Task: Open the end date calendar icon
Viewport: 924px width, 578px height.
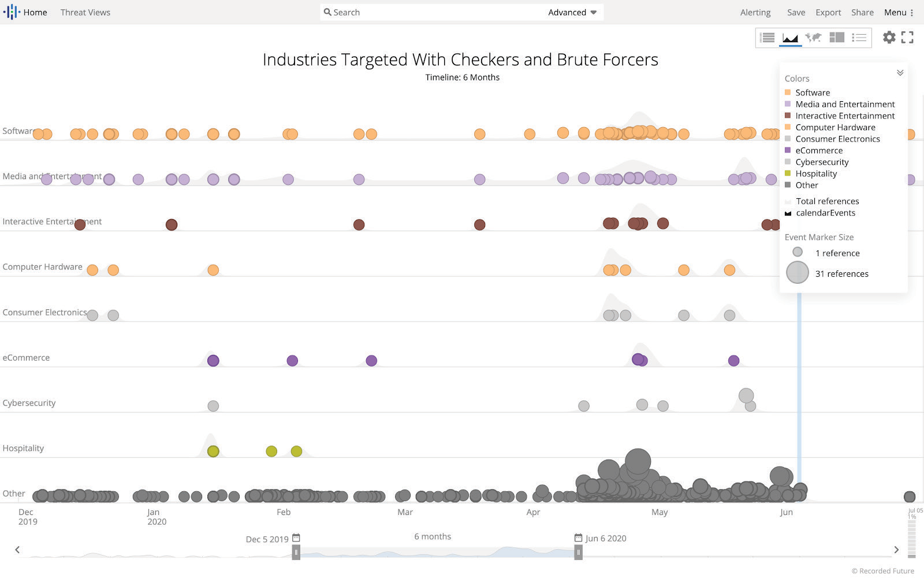Action: 578,538
